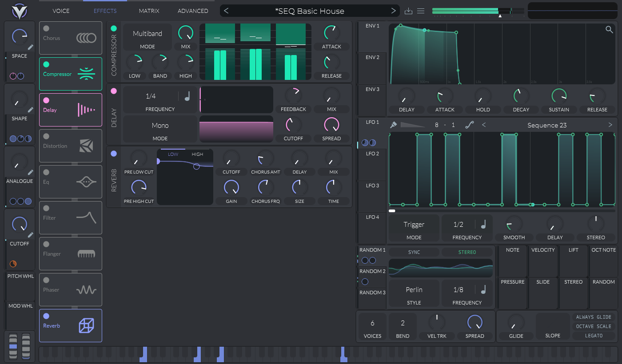Click the BEND range value field
Screen dimensions: 622x364
click(x=403, y=327)
